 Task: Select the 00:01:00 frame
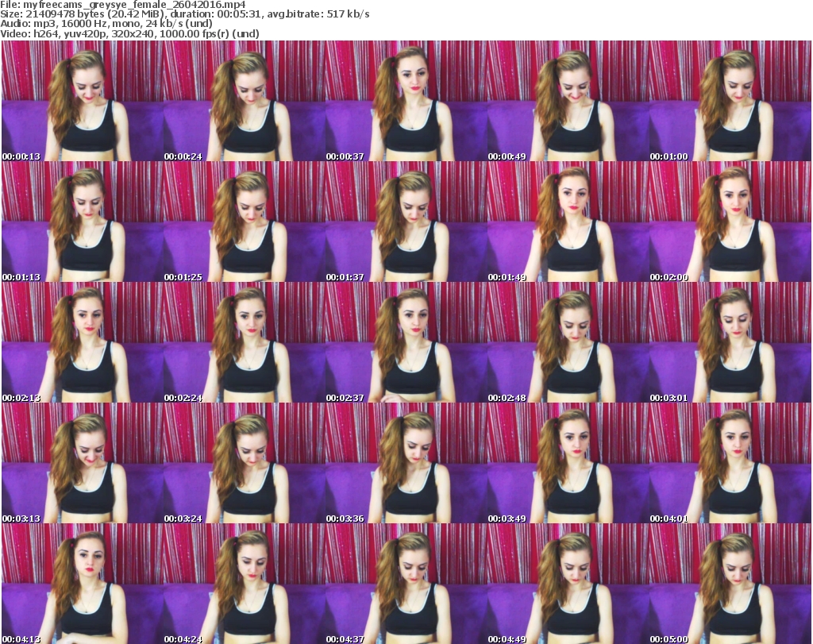730,101
